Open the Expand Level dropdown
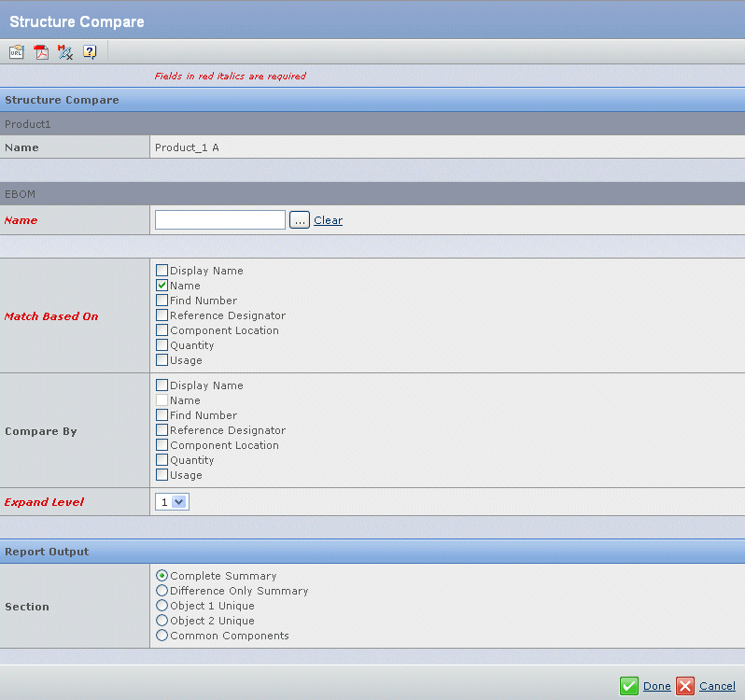 [172, 502]
